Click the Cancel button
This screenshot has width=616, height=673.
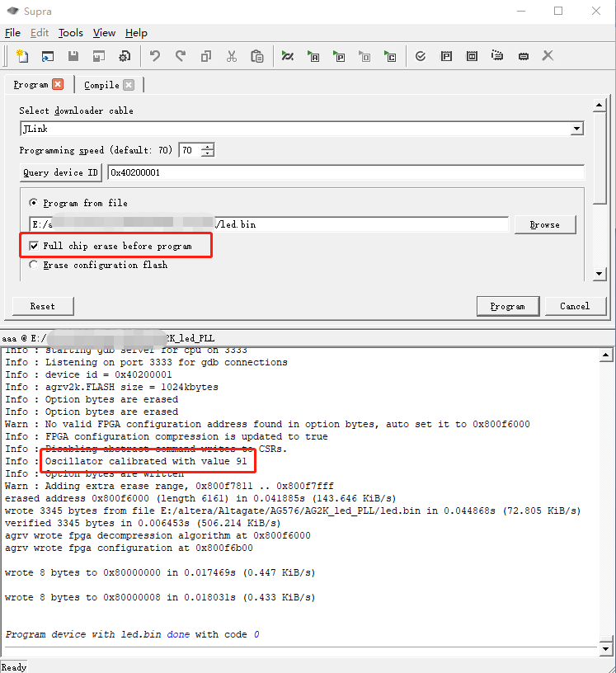coord(576,306)
